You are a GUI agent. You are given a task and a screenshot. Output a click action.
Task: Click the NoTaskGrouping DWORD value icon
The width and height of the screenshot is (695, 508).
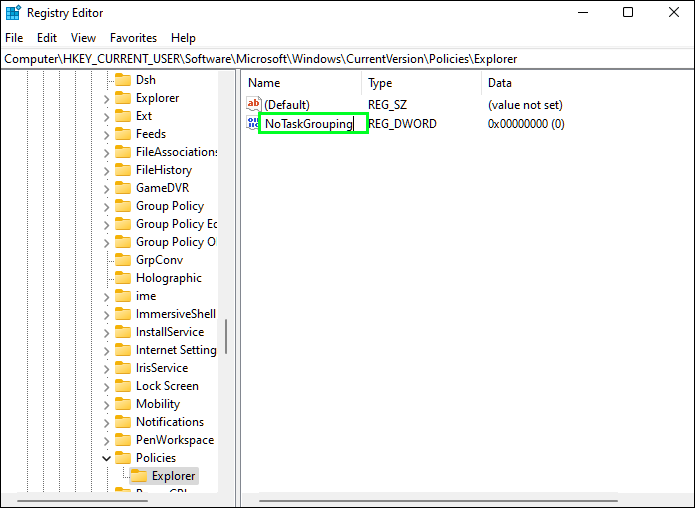pos(253,124)
